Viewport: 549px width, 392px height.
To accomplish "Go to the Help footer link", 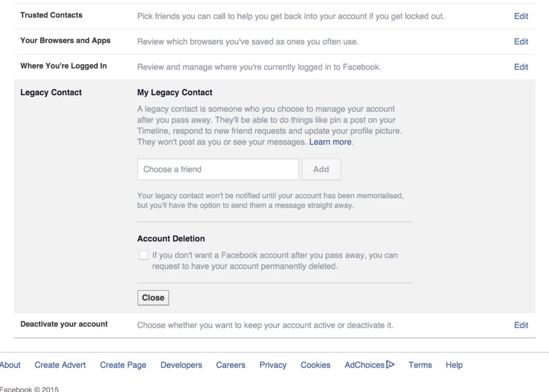I will pos(454,365).
